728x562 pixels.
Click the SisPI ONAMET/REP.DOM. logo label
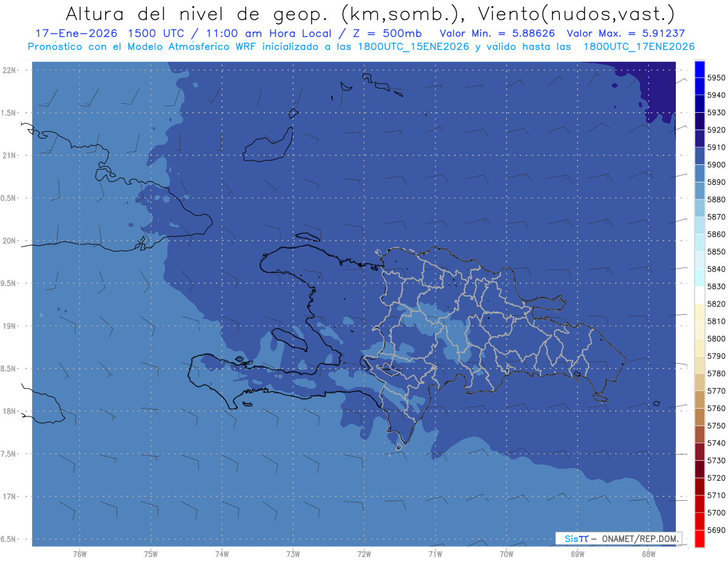[x=618, y=538]
